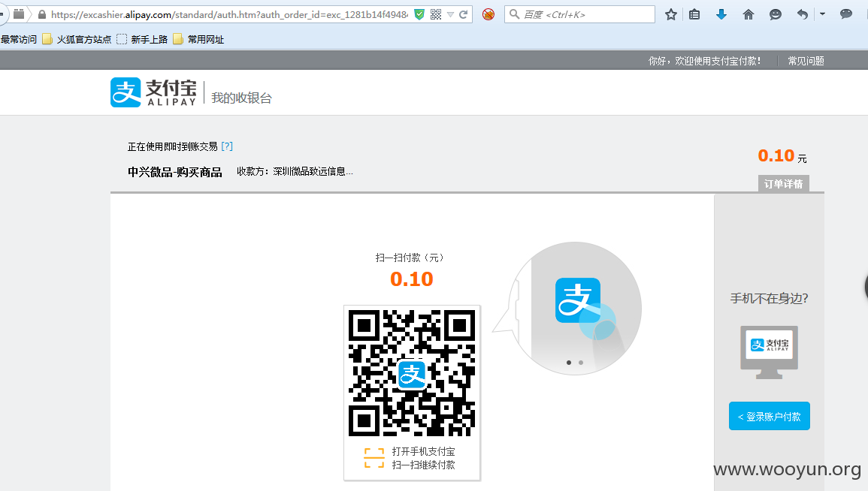Click the tab group icon left of address bar
Viewport: 868px width, 491px height.
tap(19, 14)
